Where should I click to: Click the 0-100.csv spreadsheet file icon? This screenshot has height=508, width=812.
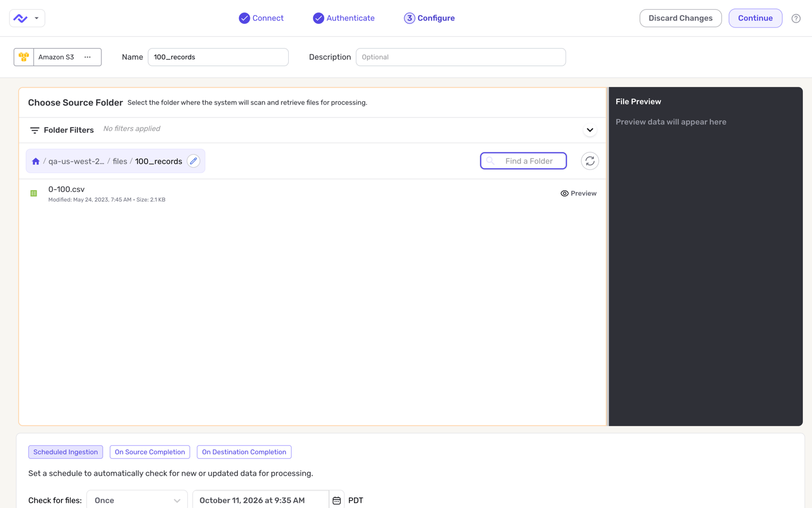34,194
